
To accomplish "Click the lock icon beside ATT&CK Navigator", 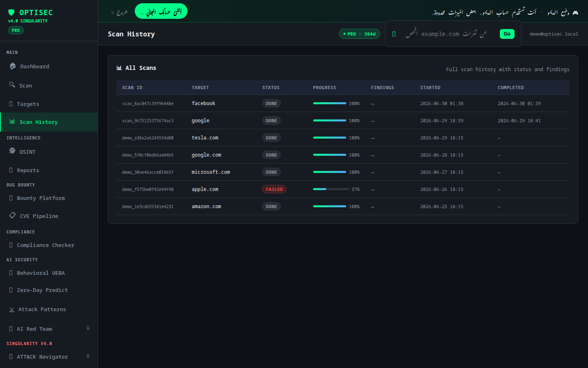I will click(x=88, y=356).
